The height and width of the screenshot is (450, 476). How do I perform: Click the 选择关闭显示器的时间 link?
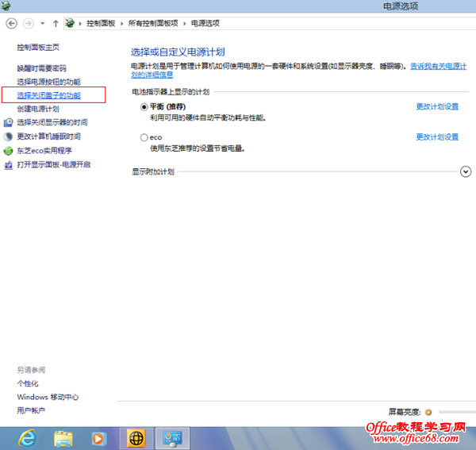tap(52, 122)
